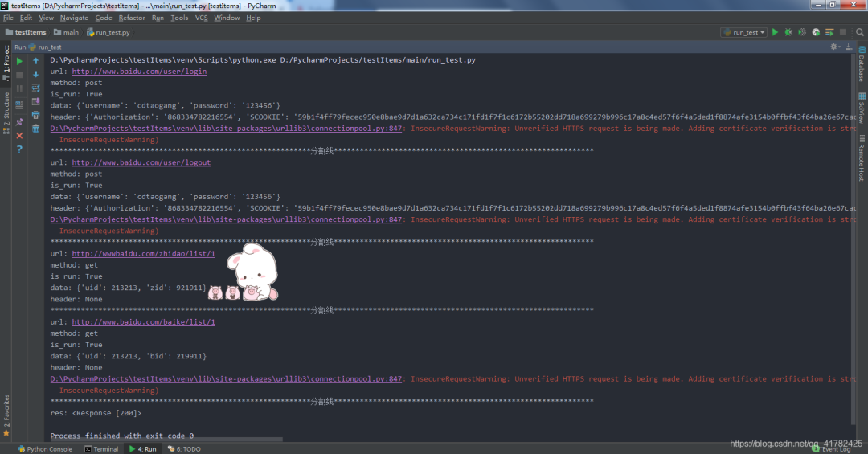Hide the Run tool window
The width and height of the screenshot is (868, 454).
[850, 47]
